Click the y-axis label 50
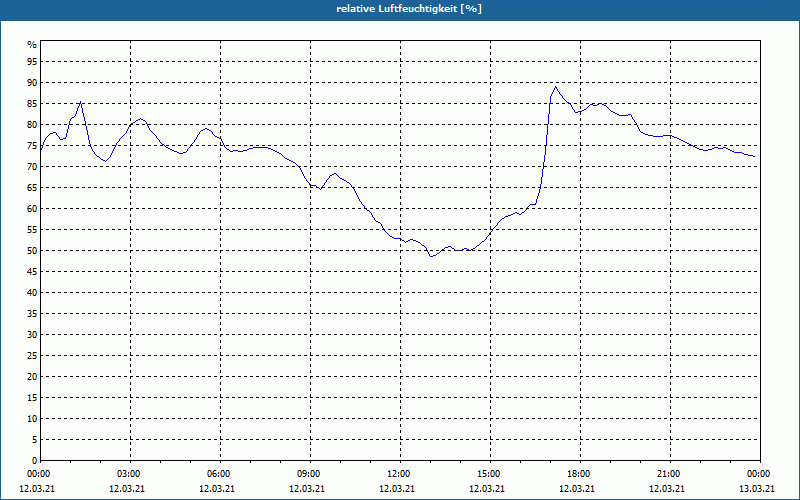Screen dimensions: 800x500 point(32,251)
